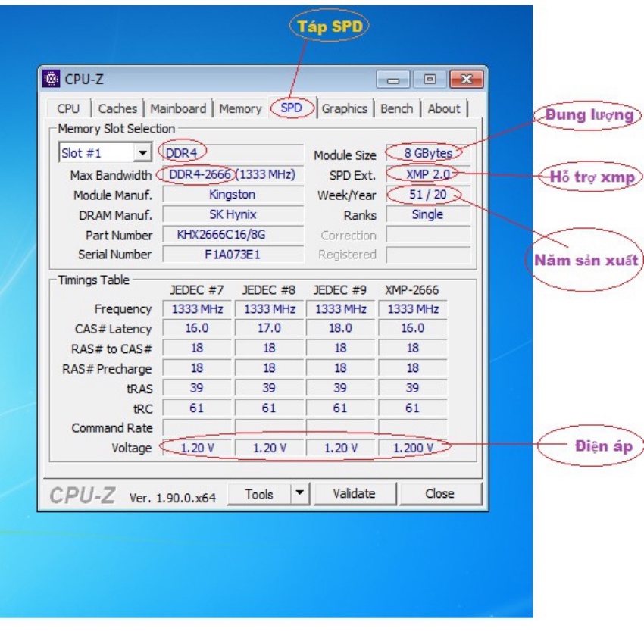Screen dimensions: 644x644
Task: Click the 8 GBytes module size value
Action: pos(428,153)
